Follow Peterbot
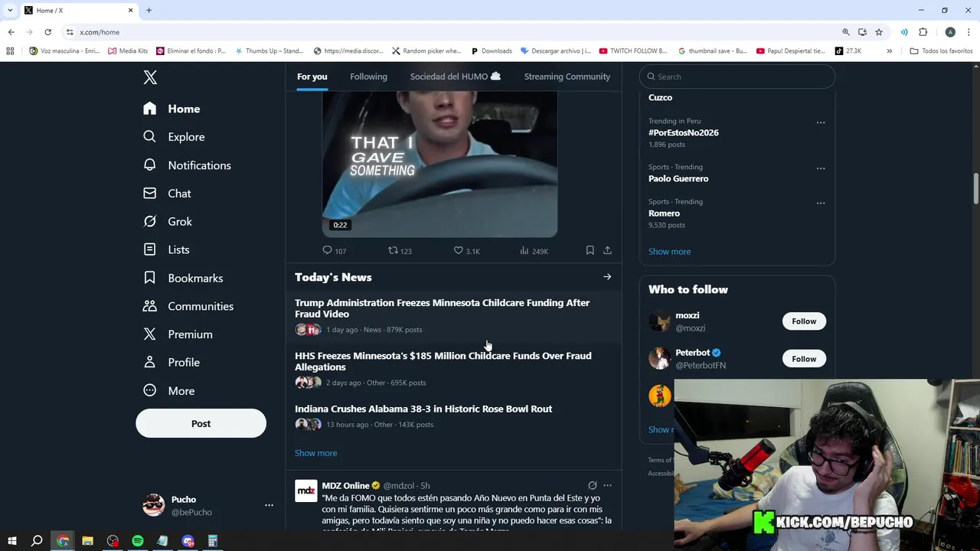This screenshot has height=551, width=980. 804,359
